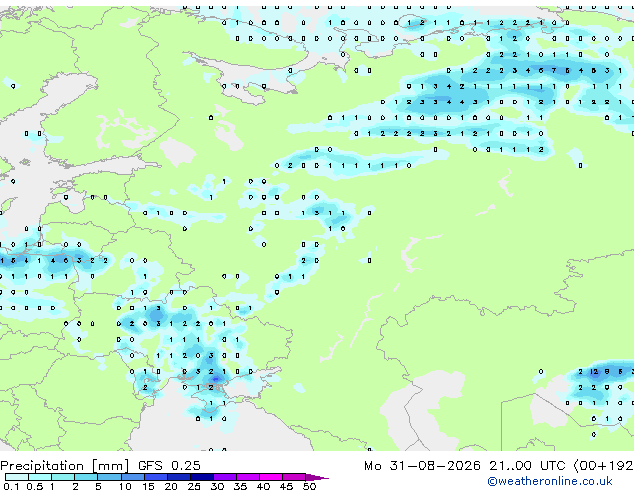Screen dimensions: 634x490
Task: Select the 40–45 mm magenta swatch
Action: (x=271, y=477)
